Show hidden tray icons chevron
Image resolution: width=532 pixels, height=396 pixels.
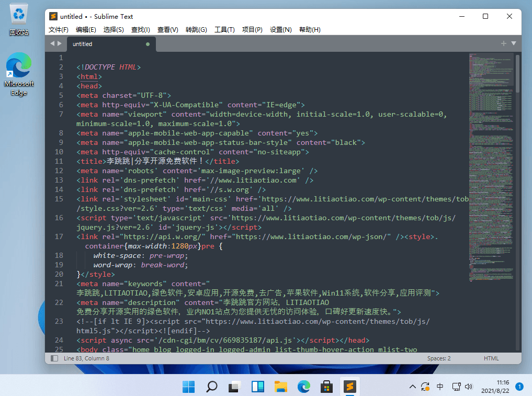click(413, 387)
